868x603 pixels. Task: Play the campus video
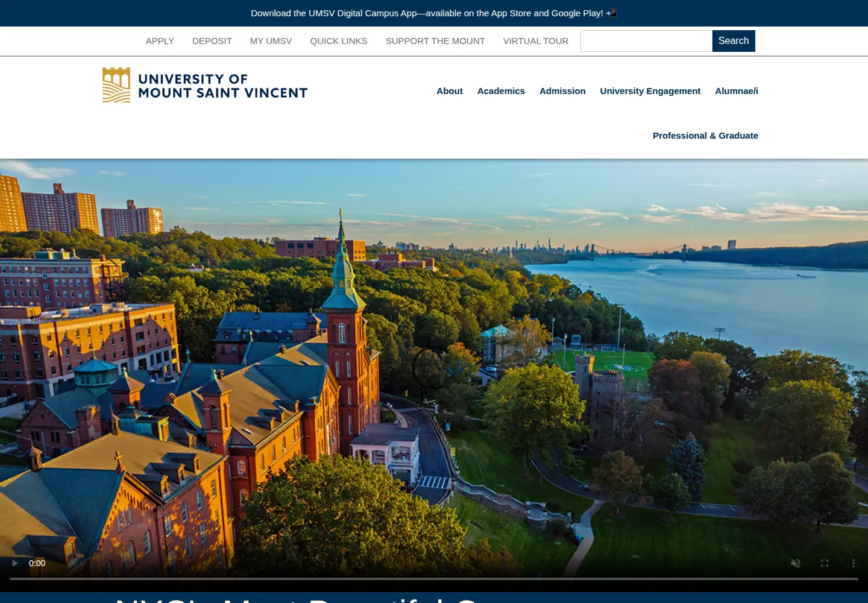[x=15, y=563]
